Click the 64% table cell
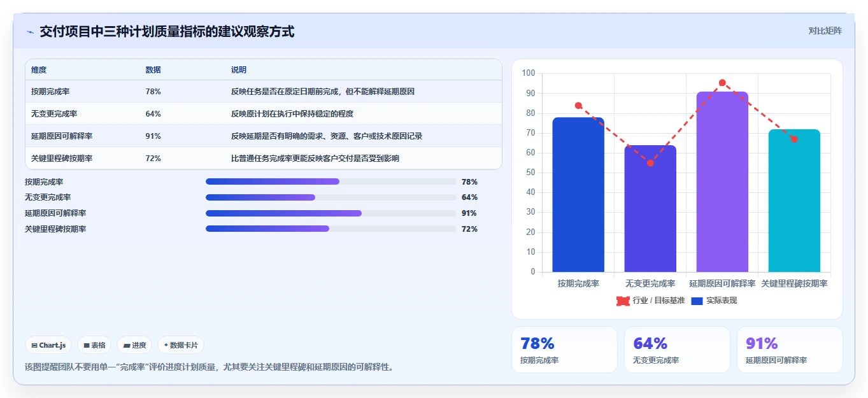This screenshot has width=868, height=398. [x=153, y=114]
